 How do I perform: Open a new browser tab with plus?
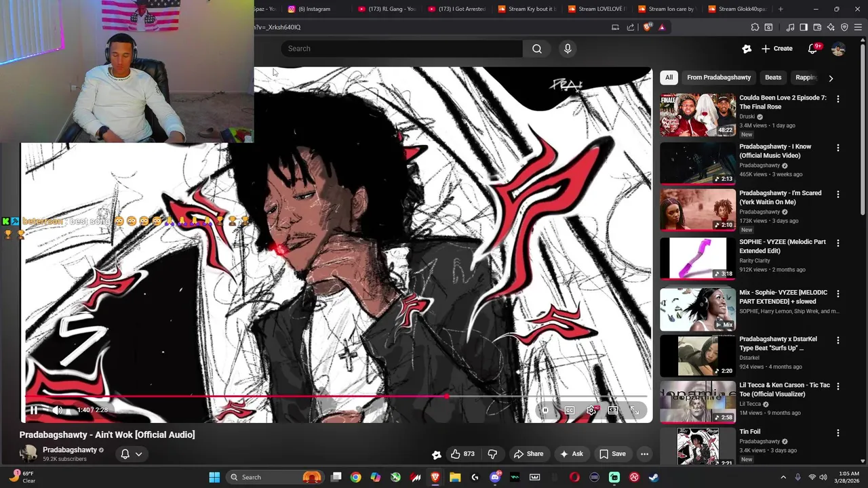coord(781,9)
